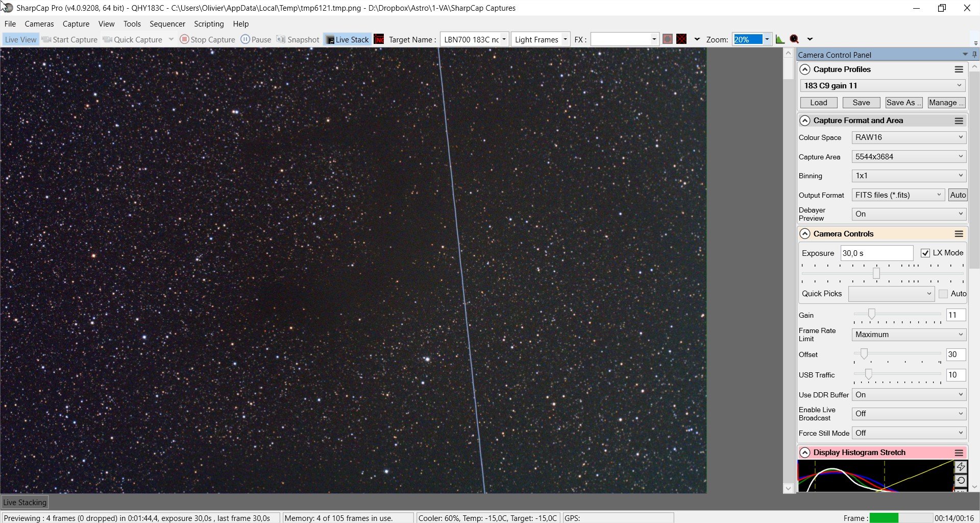Enable the Auto exposure checkbox
980x523 pixels.
pos(943,294)
